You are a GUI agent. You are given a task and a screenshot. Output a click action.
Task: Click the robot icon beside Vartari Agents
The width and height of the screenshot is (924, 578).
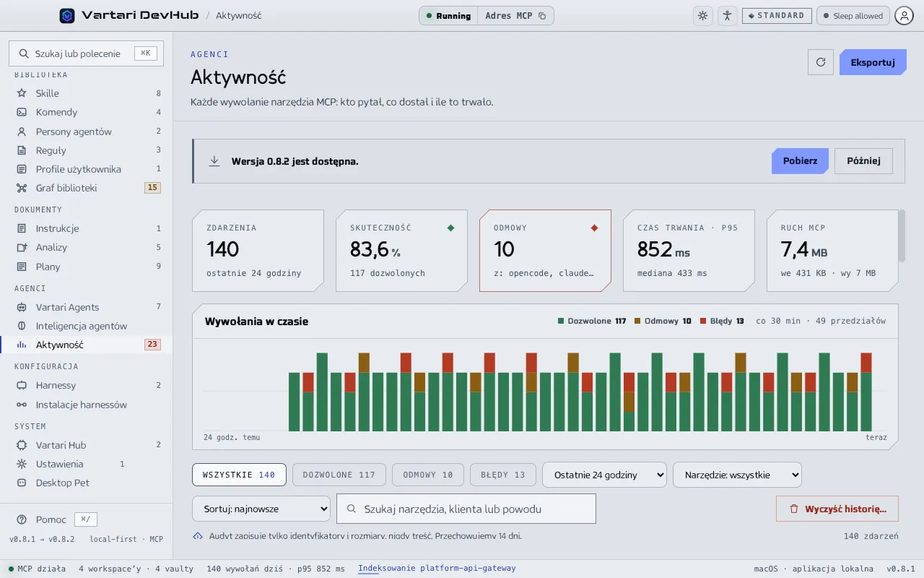coord(22,307)
